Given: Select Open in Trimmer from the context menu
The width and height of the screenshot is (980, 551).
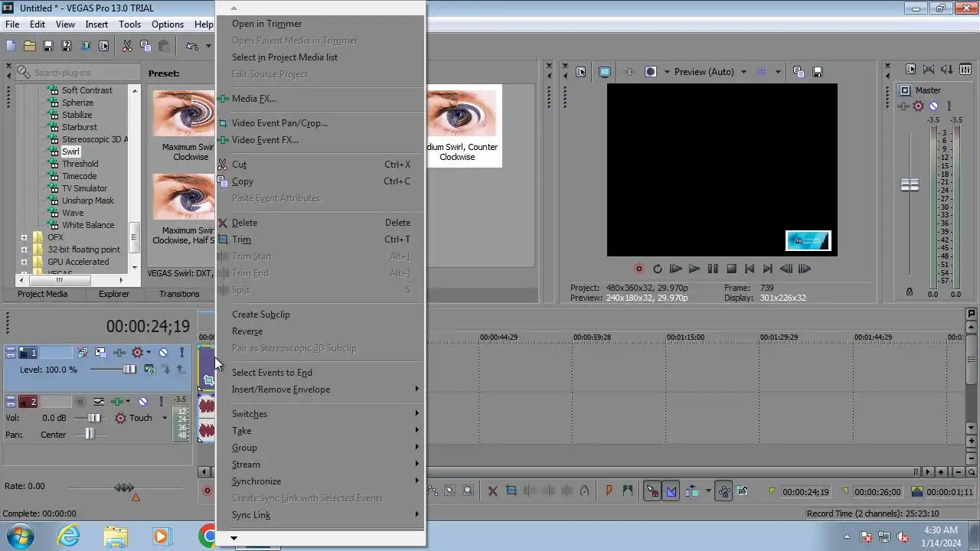Looking at the screenshot, I should tap(267, 24).
